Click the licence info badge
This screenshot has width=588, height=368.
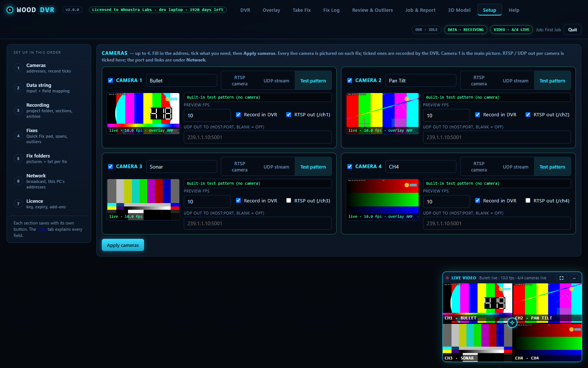[158, 10]
